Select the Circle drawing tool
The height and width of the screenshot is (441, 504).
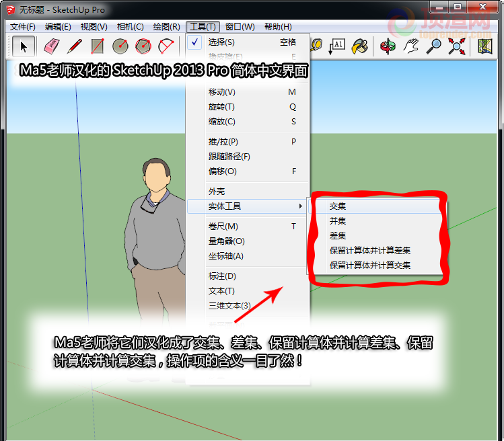pos(120,46)
